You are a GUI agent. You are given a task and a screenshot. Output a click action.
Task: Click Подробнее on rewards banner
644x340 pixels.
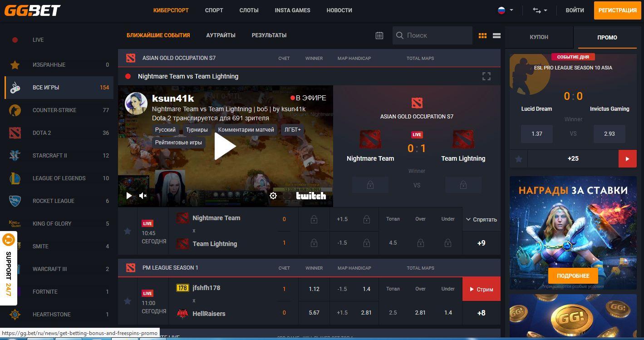(573, 276)
